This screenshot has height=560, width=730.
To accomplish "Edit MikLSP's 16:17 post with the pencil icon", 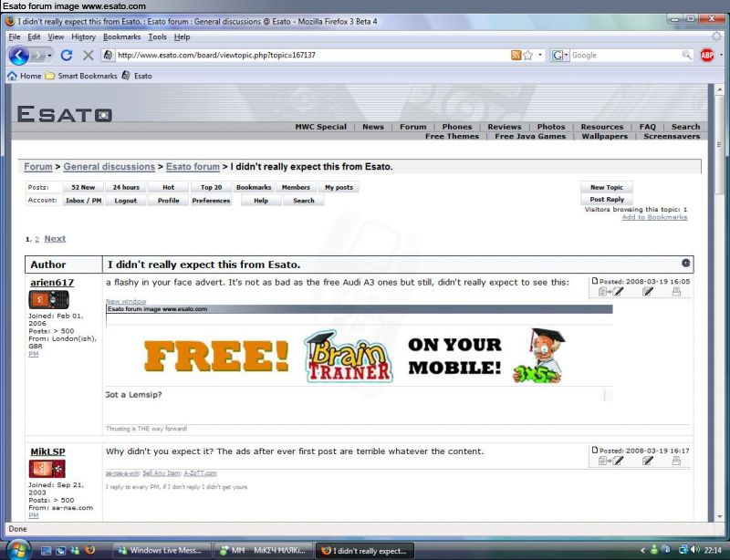I will coord(648,461).
